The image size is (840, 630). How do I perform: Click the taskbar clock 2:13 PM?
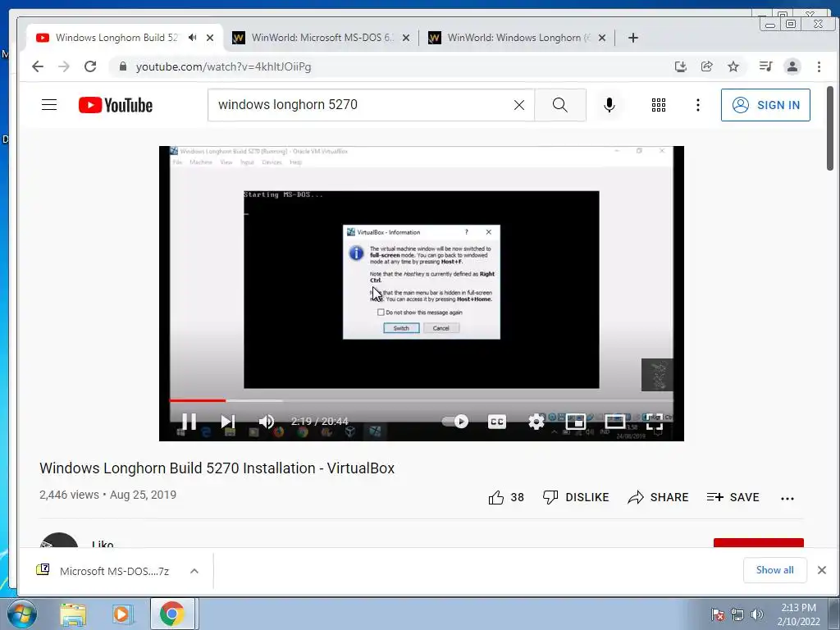[x=798, y=608]
